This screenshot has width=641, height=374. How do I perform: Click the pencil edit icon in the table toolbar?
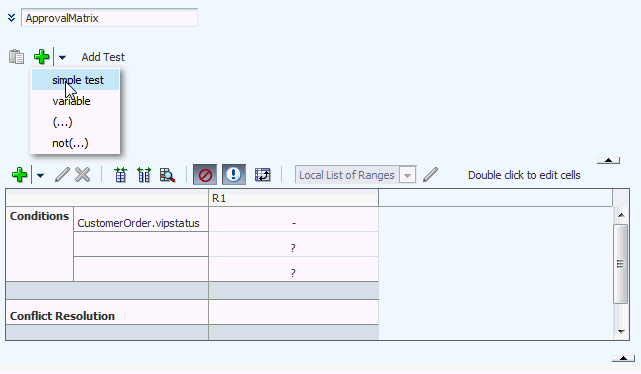click(x=62, y=175)
